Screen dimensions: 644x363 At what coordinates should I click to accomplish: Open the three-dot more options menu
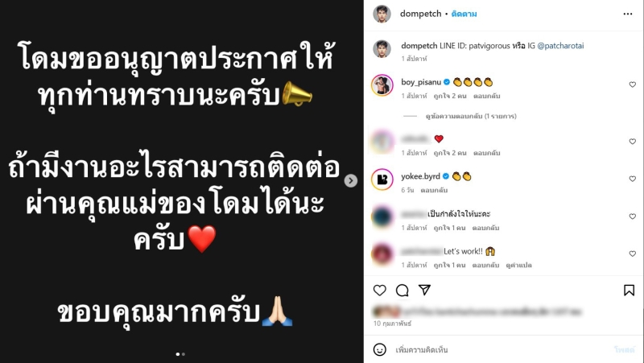pos(628,14)
